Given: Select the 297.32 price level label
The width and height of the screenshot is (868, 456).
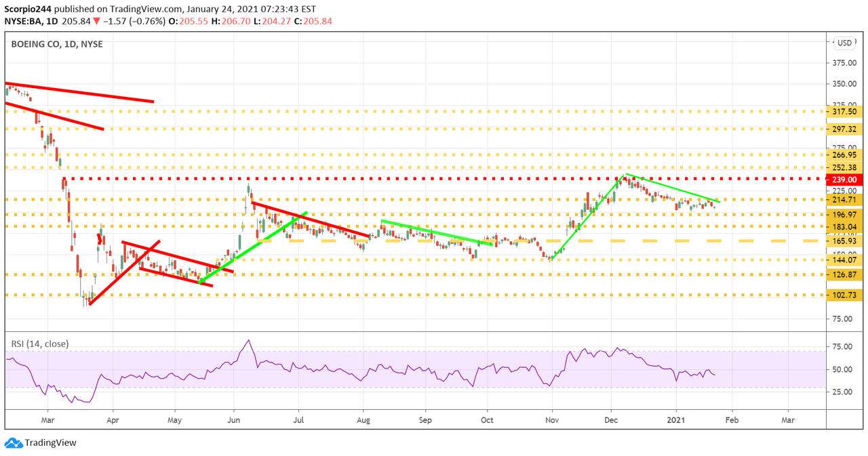Looking at the screenshot, I should click(843, 129).
